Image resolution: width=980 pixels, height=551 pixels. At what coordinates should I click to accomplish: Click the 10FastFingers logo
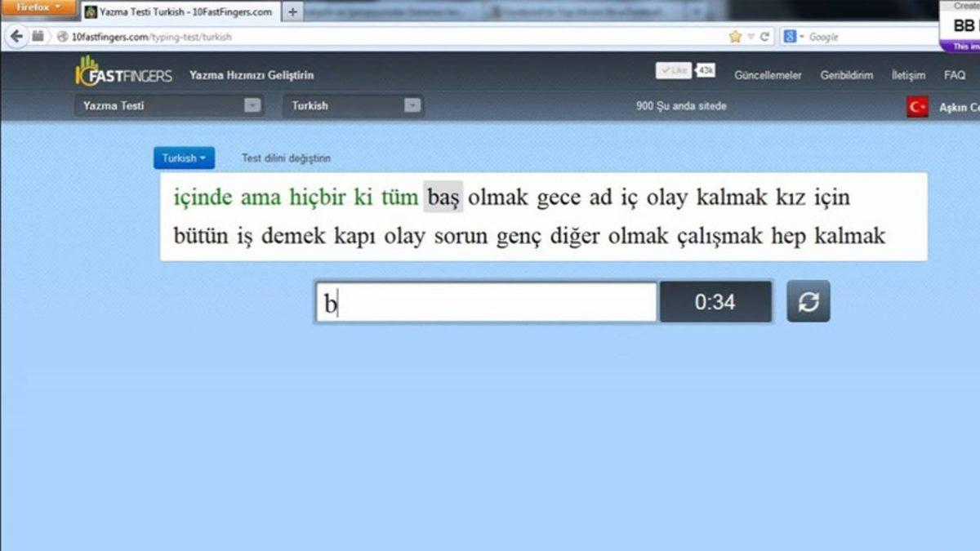click(x=124, y=73)
